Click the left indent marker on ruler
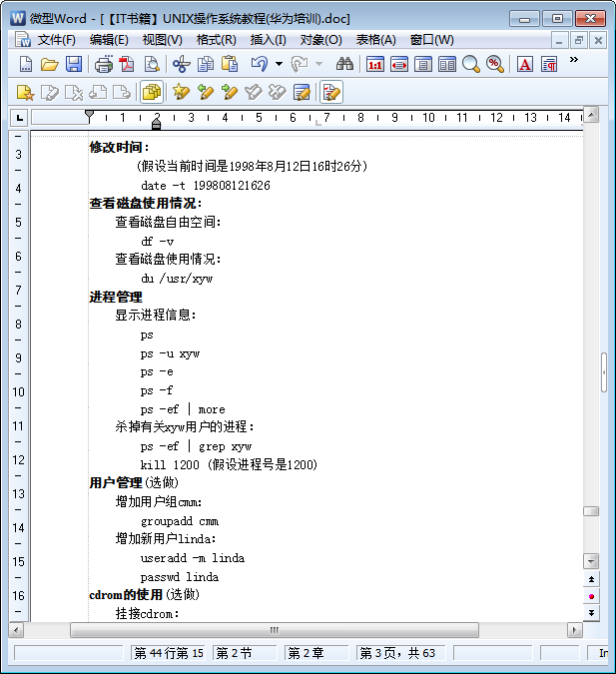This screenshot has width=616, height=674. 157,124
